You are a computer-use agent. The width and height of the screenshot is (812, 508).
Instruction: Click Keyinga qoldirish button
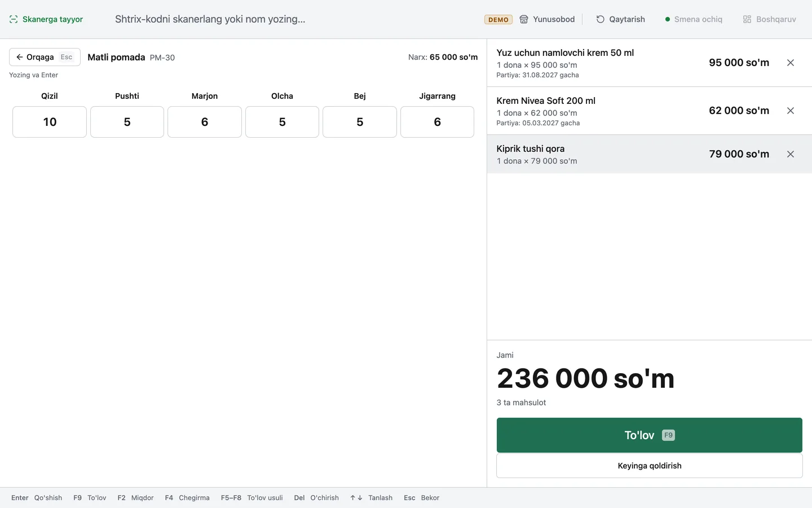pyautogui.click(x=650, y=466)
